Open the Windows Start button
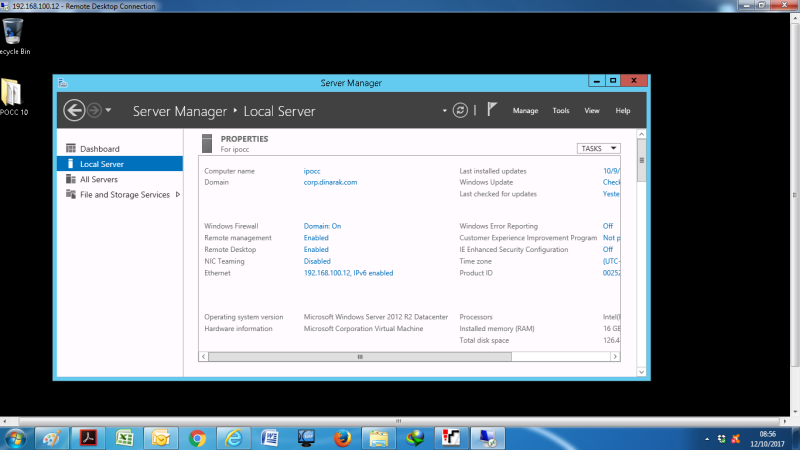 coord(15,438)
